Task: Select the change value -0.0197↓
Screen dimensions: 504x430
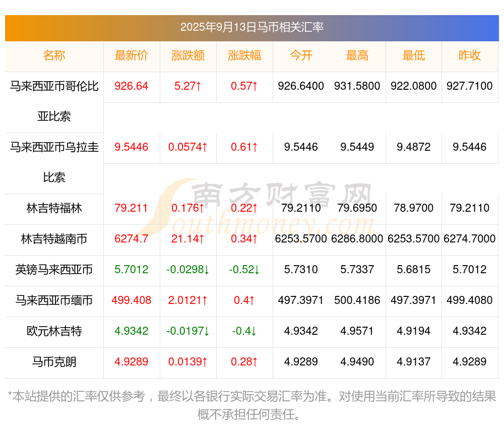Action: (187, 331)
